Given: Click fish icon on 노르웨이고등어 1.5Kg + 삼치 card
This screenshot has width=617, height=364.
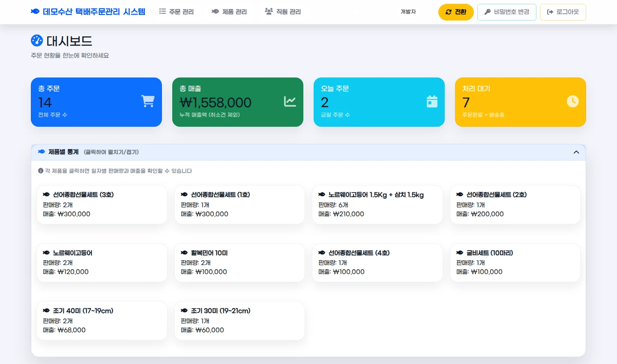Looking at the screenshot, I should click(x=322, y=194).
